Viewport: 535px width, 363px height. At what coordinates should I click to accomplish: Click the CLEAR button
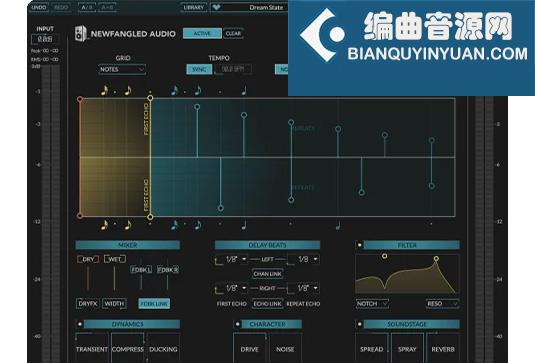[233, 33]
